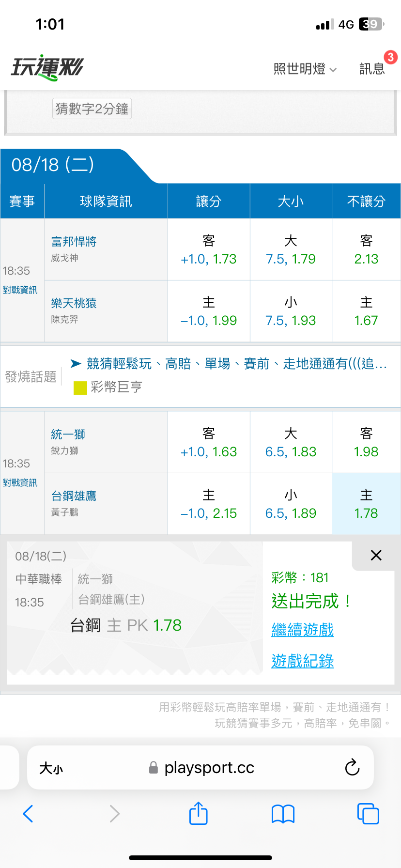The image size is (401, 868).
Task: Close the bet confirmation slip
Action: pyautogui.click(x=376, y=555)
